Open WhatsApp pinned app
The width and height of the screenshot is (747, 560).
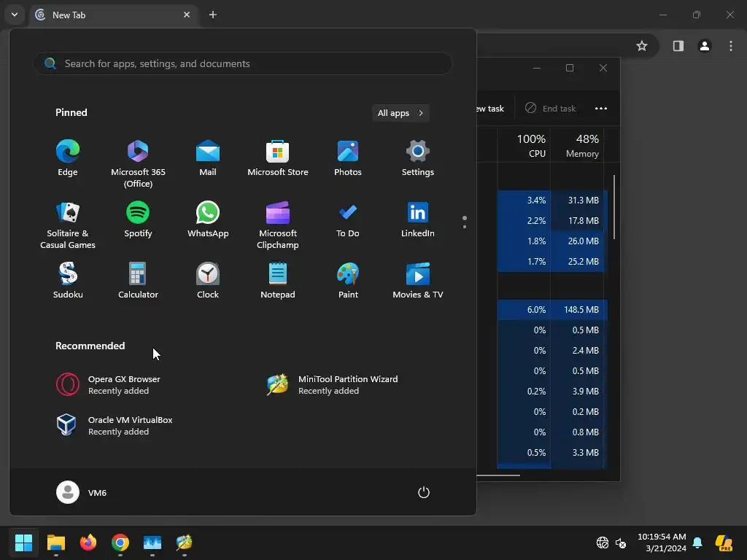point(208,219)
